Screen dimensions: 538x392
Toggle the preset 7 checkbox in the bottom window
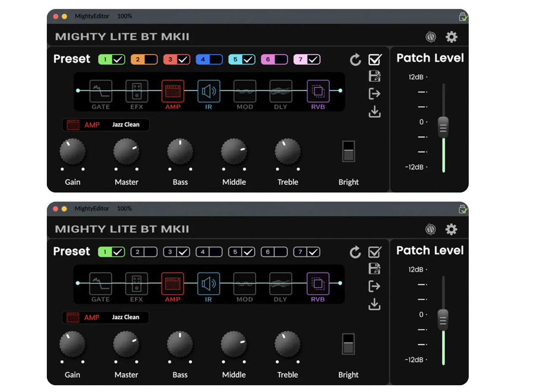point(313,252)
